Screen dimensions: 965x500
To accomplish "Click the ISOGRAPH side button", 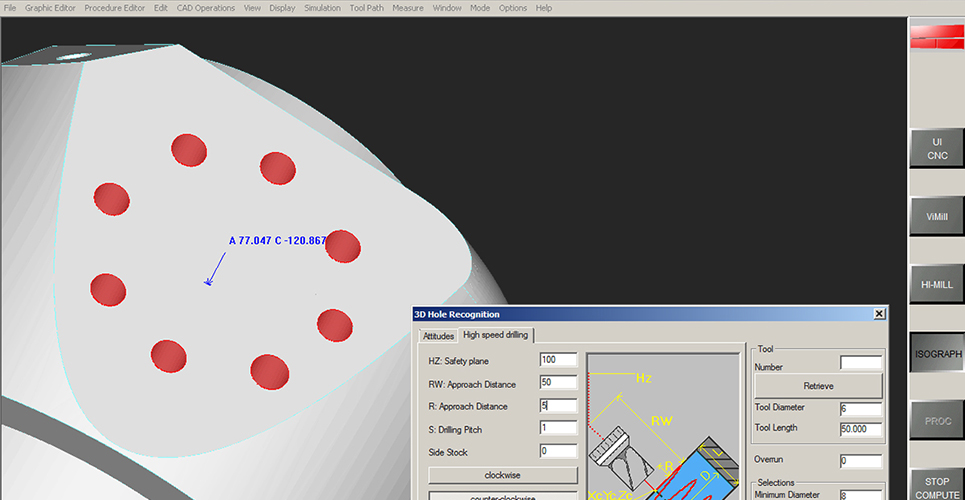I will [937, 353].
